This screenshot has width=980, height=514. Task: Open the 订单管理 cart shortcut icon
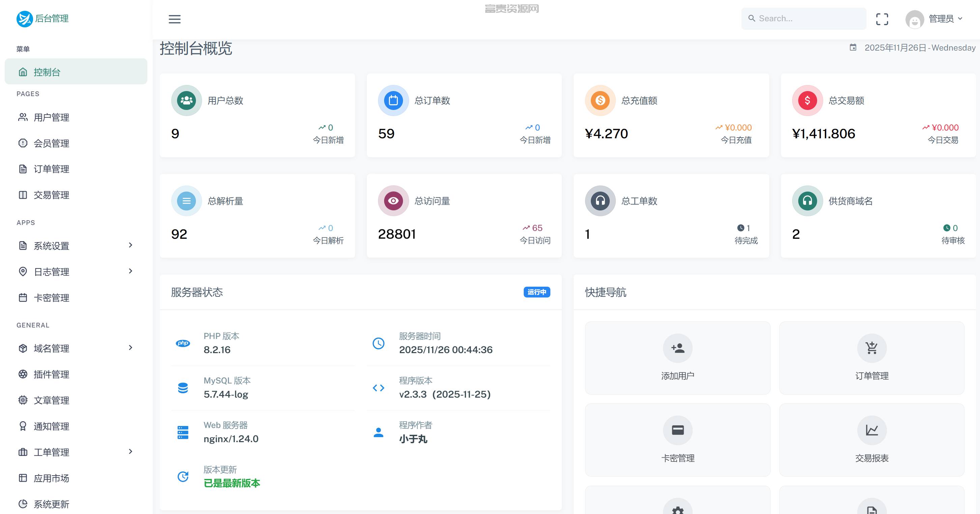[871, 348]
